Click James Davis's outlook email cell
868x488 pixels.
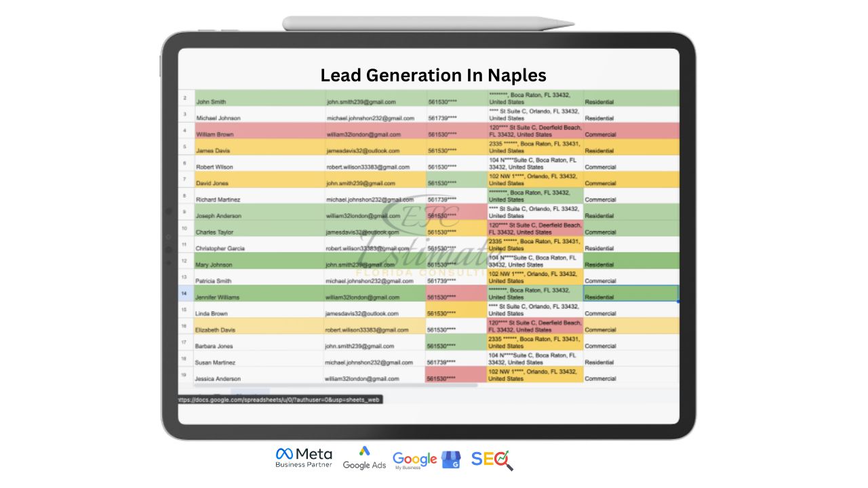[x=375, y=147]
